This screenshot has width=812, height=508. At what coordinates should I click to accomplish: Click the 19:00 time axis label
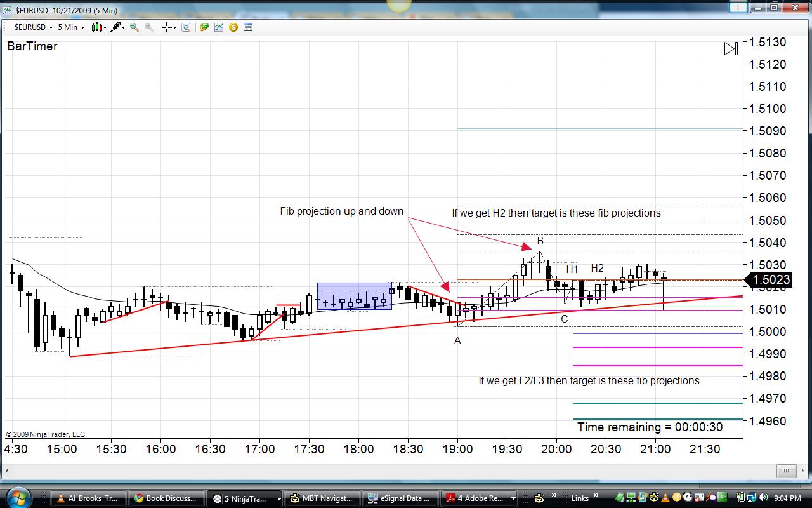click(x=457, y=449)
